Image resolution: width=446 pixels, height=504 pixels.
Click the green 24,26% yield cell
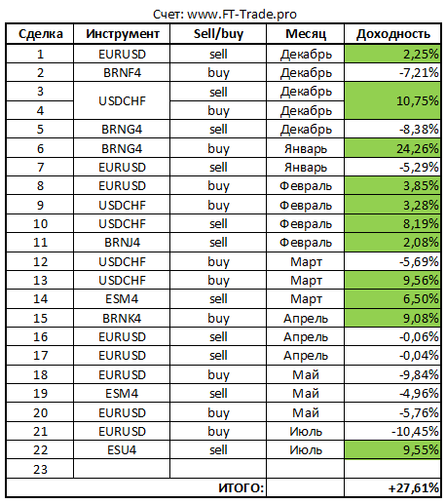pos(392,148)
